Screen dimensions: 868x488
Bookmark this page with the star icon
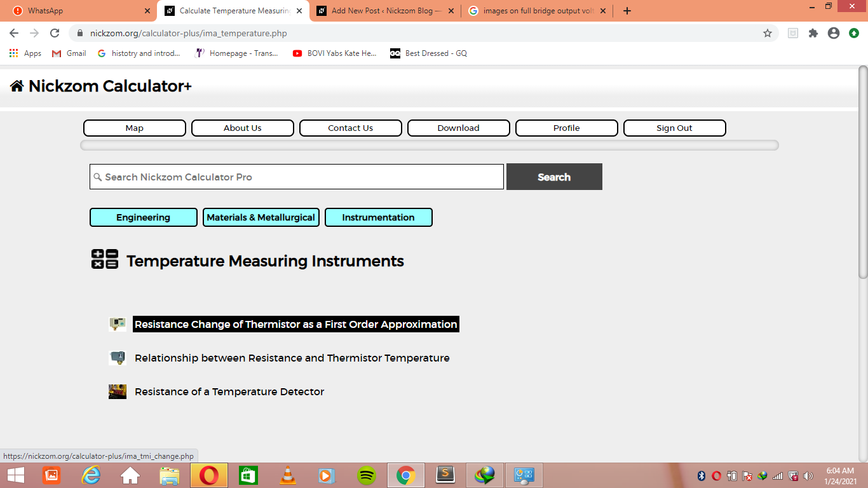(x=768, y=33)
